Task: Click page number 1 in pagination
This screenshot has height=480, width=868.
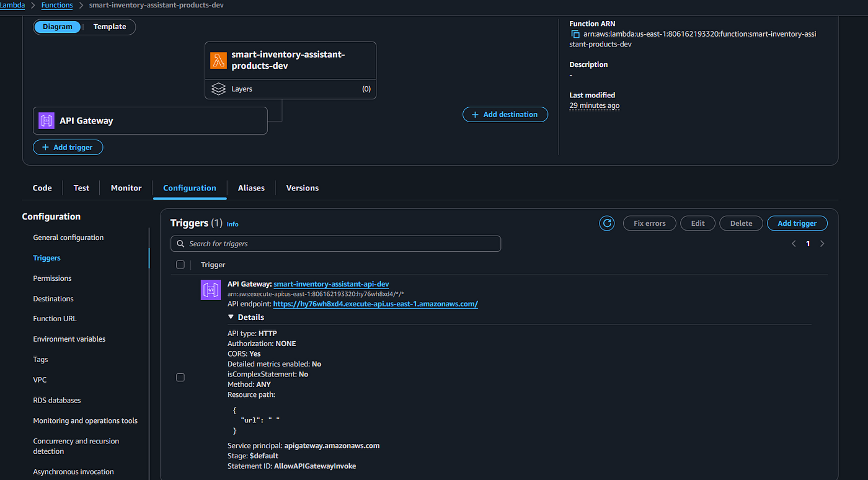Action: (808, 244)
